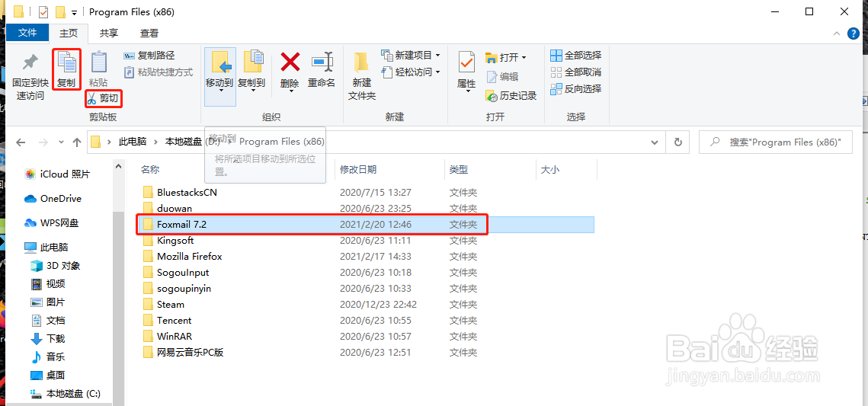Click the Edit (编辑) button

[x=502, y=77]
